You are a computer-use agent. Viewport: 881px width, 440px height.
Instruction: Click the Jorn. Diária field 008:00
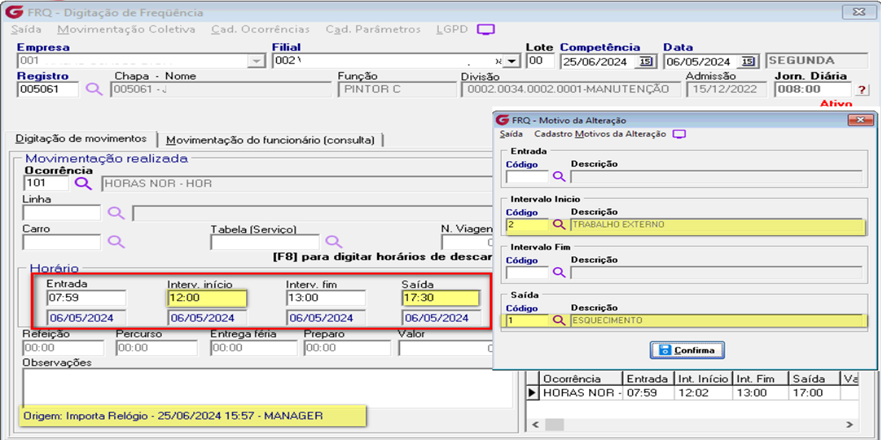[x=813, y=89]
